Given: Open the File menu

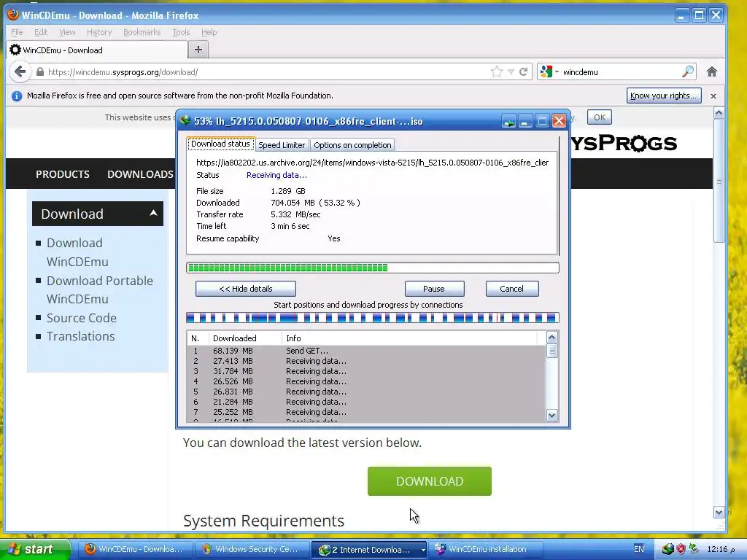Looking at the screenshot, I should (17, 32).
